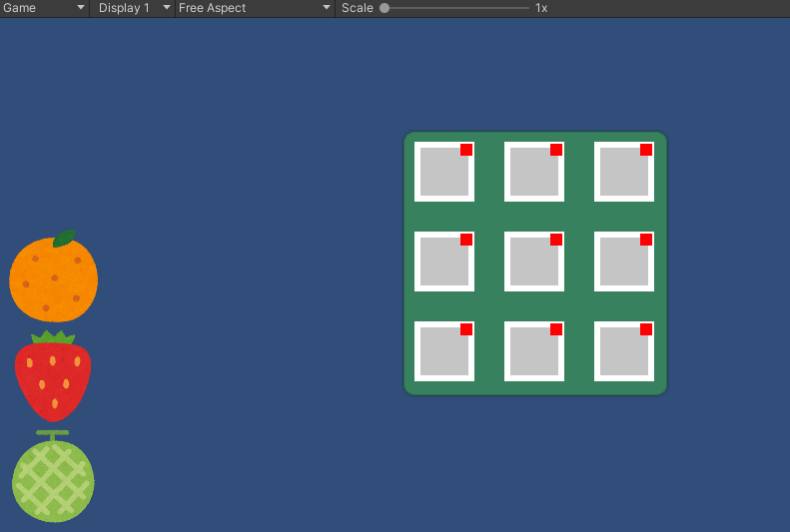The width and height of the screenshot is (790, 532).
Task: Click red square on top-left slot
Action: (x=466, y=150)
